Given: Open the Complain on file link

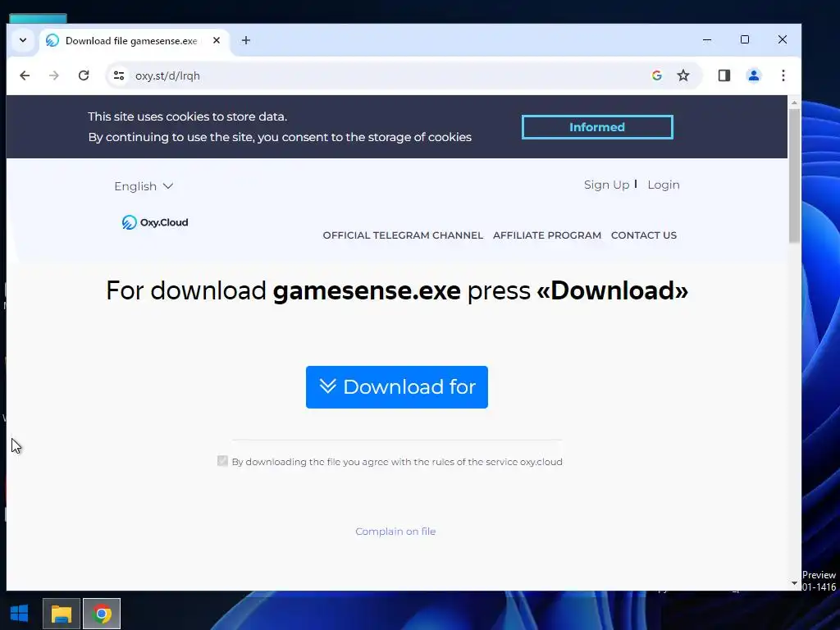Looking at the screenshot, I should [395, 532].
